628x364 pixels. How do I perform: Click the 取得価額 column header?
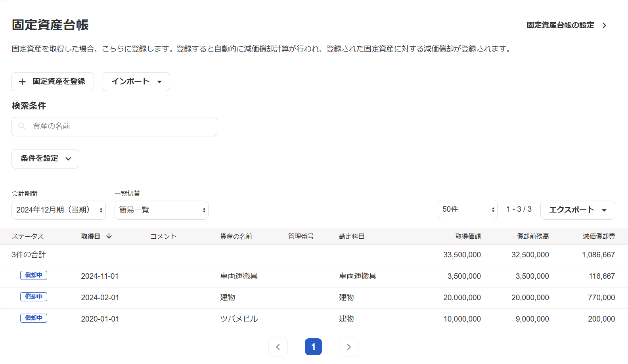click(468, 236)
